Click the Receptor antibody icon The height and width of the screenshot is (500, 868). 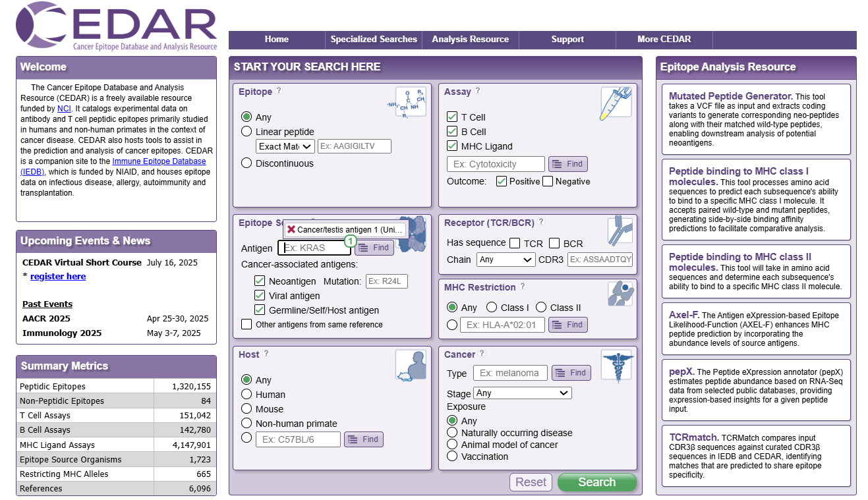[x=620, y=231]
